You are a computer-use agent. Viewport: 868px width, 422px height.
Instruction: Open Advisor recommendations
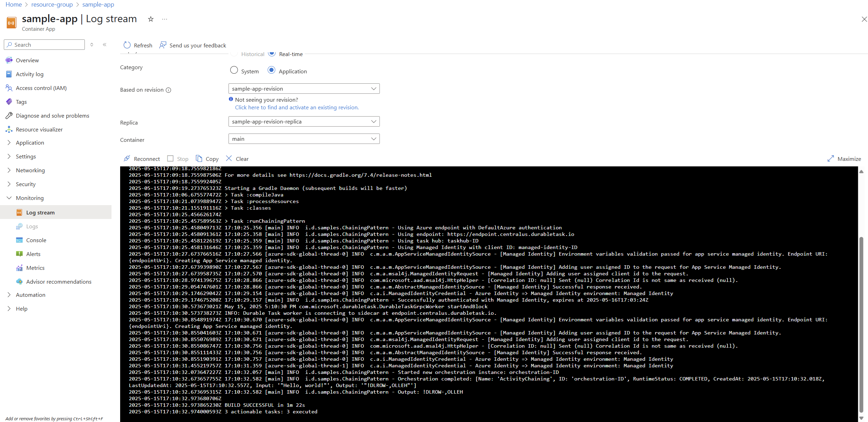pyautogui.click(x=59, y=282)
